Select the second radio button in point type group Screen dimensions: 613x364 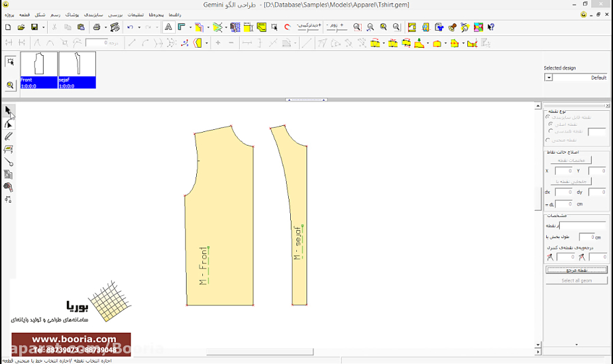coord(550,125)
